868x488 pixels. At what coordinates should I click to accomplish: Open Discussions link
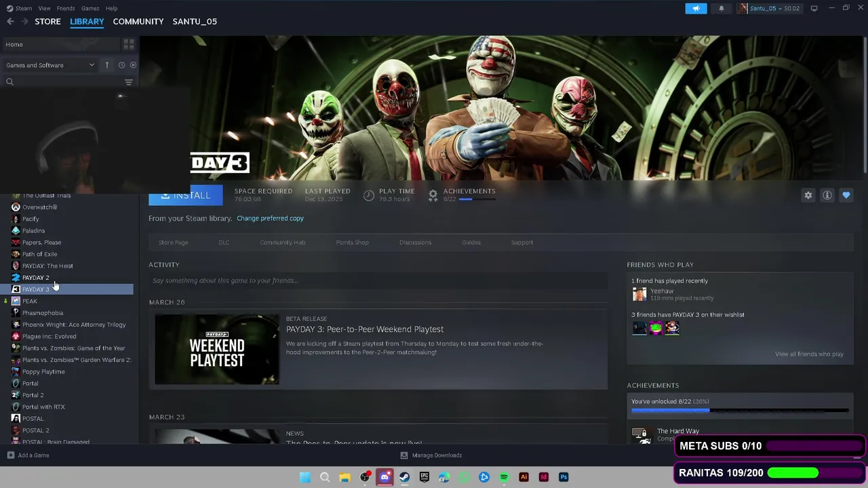415,242
